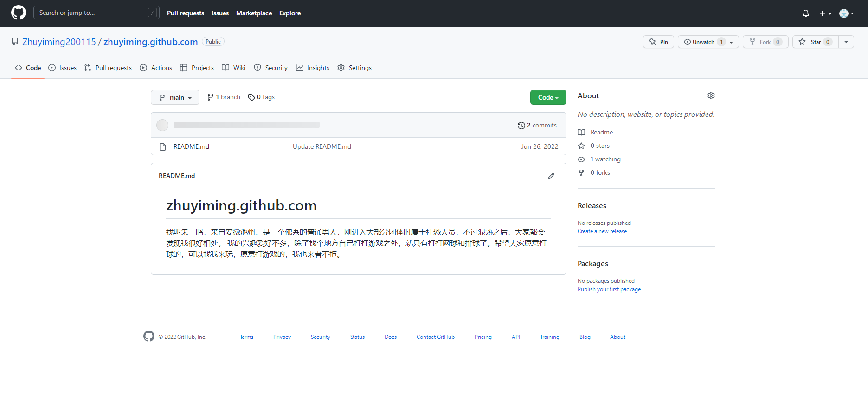Screen dimensions: 868x407
Task: Switch to the repository Security tab
Action: pyautogui.click(x=271, y=68)
